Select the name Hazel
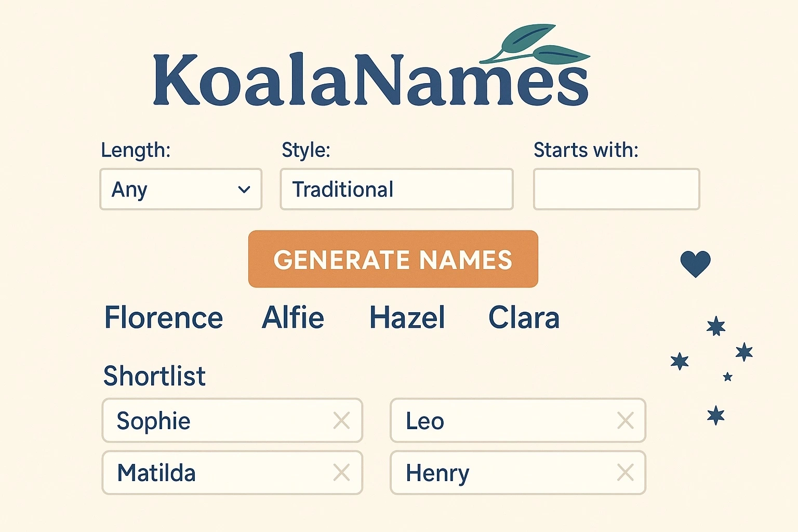798x532 pixels. (407, 317)
